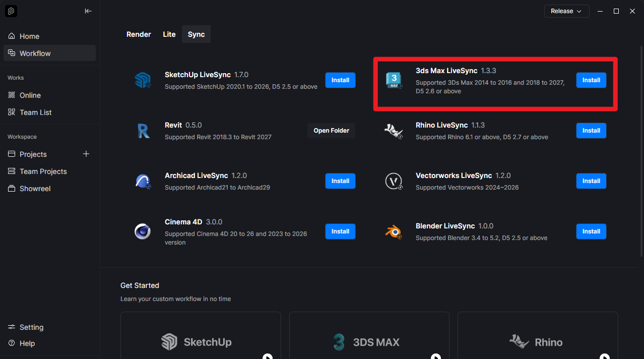Minimize the application window
This screenshot has height=359, width=644.
600,11
